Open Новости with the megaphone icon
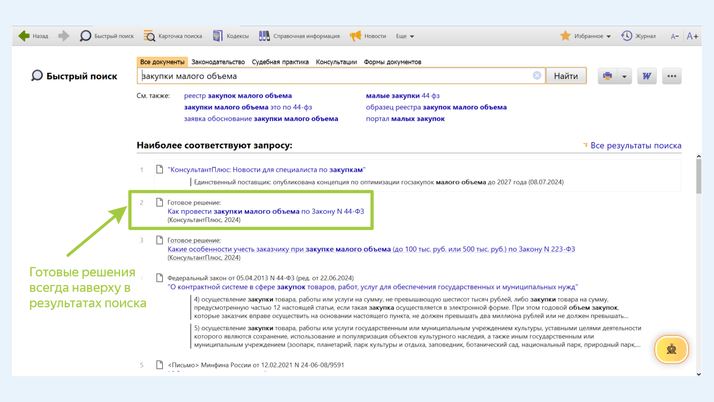The height and width of the screenshot is (402, 714). 367,36
